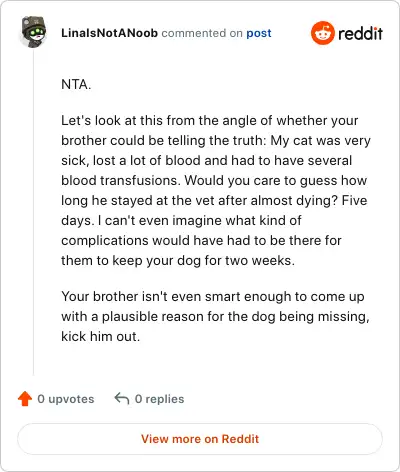Click the "NTA." verdict text

76,84
